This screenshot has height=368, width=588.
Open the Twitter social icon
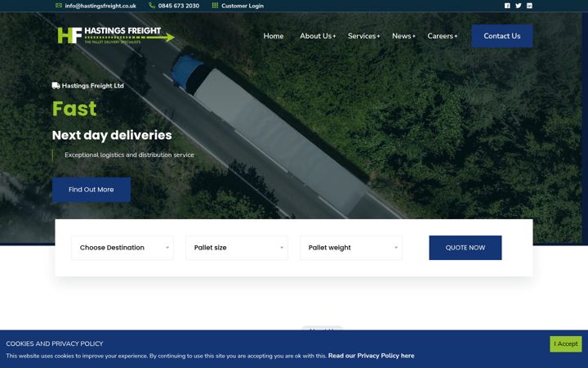point(519,6)
